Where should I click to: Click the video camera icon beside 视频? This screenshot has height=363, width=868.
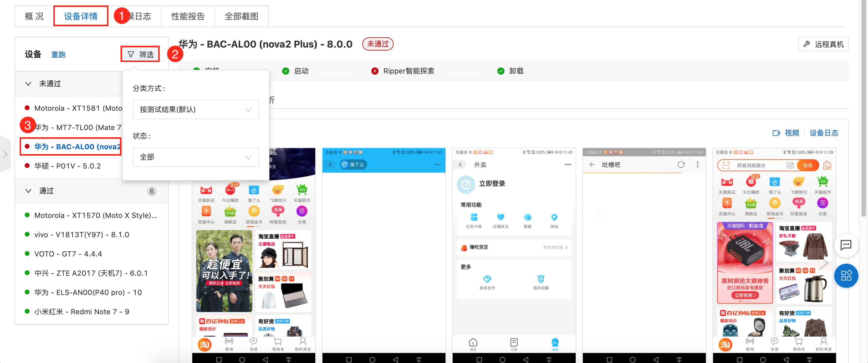776,133
